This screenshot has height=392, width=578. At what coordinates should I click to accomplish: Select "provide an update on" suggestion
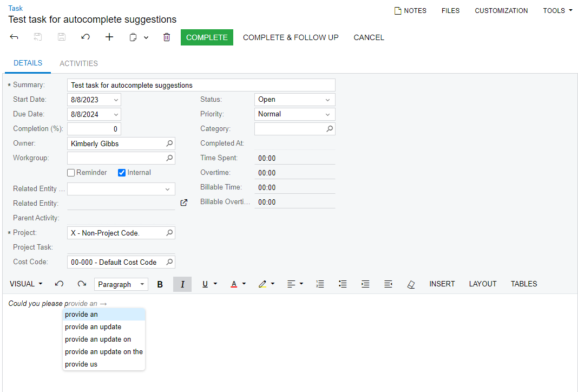pyautogui.click(x=98, y=339)
